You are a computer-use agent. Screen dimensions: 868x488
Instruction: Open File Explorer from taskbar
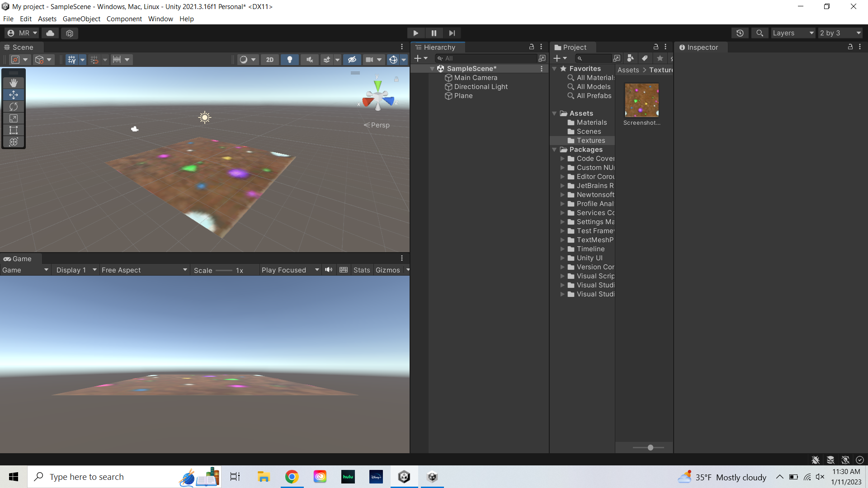pos(264,477)
